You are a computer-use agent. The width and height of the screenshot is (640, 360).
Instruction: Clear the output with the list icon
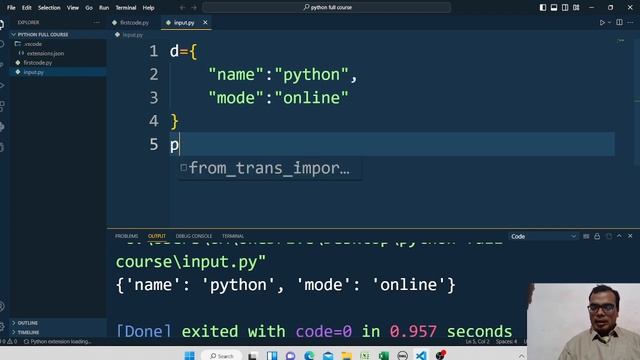coord(586,236)
